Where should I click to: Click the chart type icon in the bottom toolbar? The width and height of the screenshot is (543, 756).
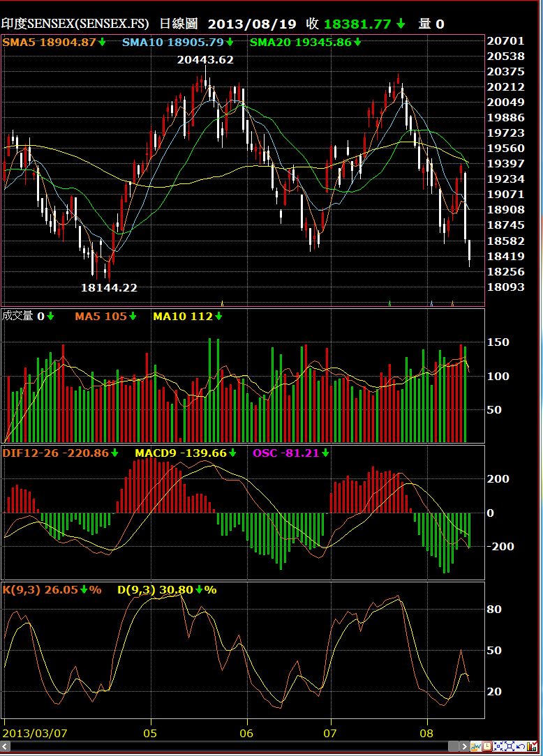[x=476, y=746]
